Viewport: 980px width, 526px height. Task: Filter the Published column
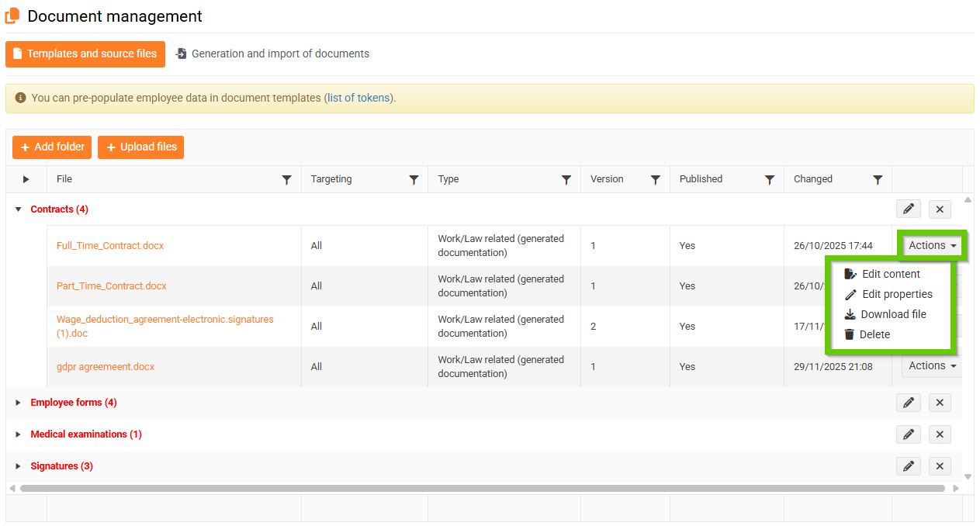(769, 179)
